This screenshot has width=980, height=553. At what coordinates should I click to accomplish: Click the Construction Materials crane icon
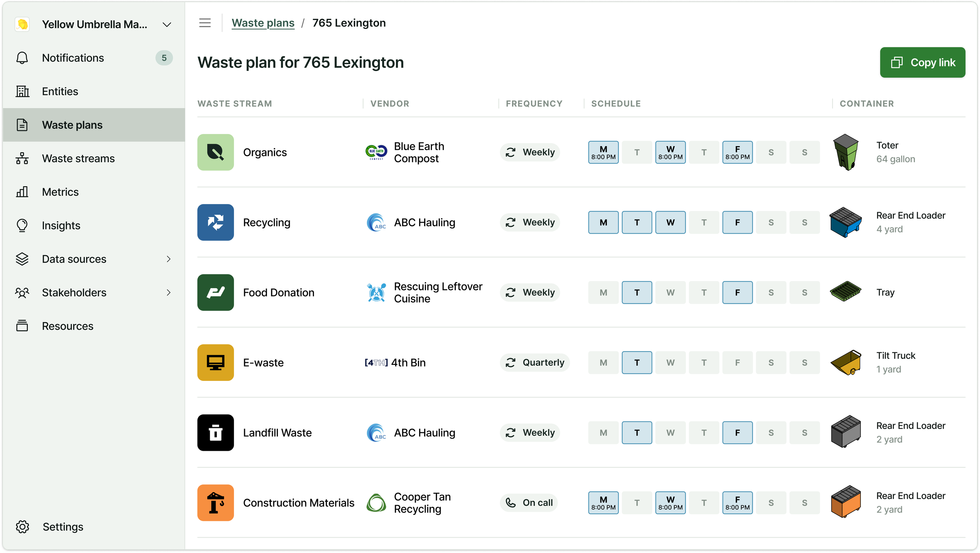click(x=216, y=503)
